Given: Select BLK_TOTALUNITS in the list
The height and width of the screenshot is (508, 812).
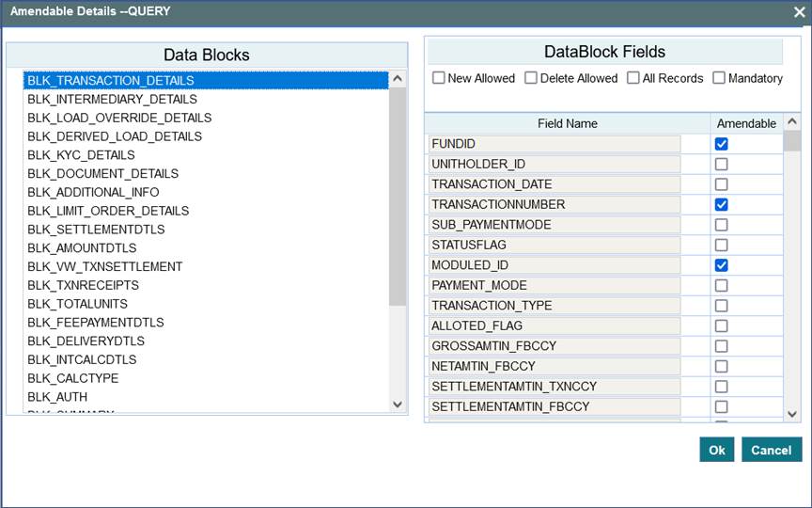Looking at the screenshot, I should [x=206, y=304].
